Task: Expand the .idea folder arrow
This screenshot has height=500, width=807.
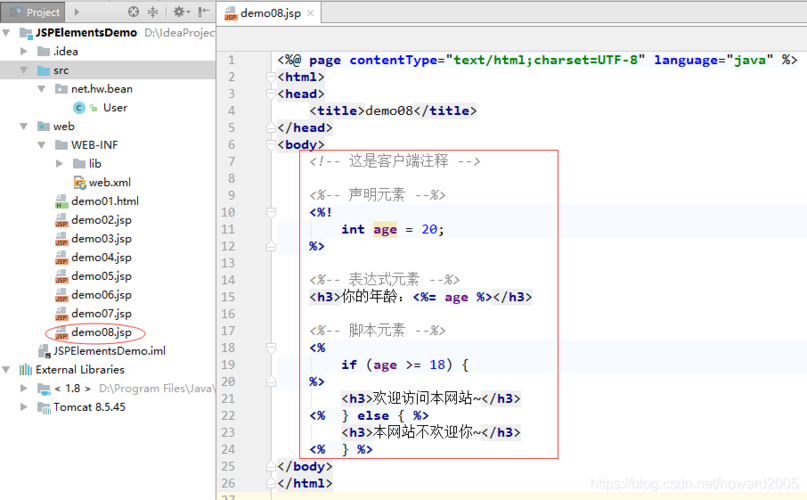Action: (x=24, y=51)
